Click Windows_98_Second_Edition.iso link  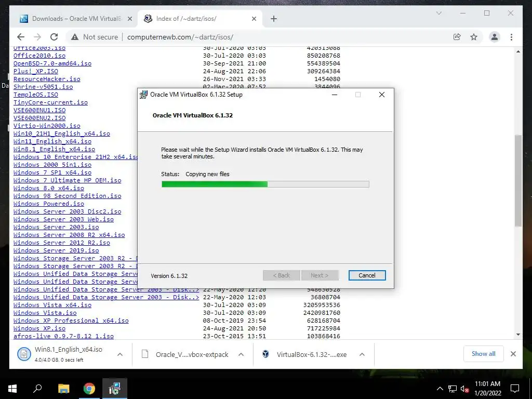pos(67,196)
